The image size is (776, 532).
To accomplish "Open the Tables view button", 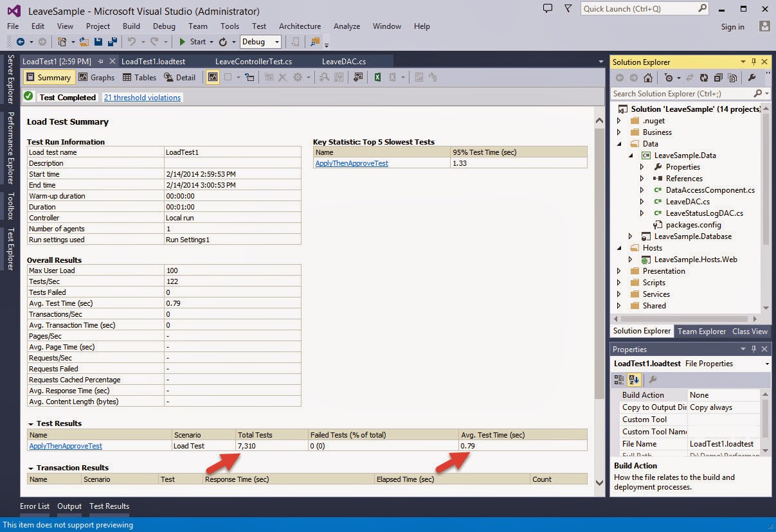I will pos(140,77).
